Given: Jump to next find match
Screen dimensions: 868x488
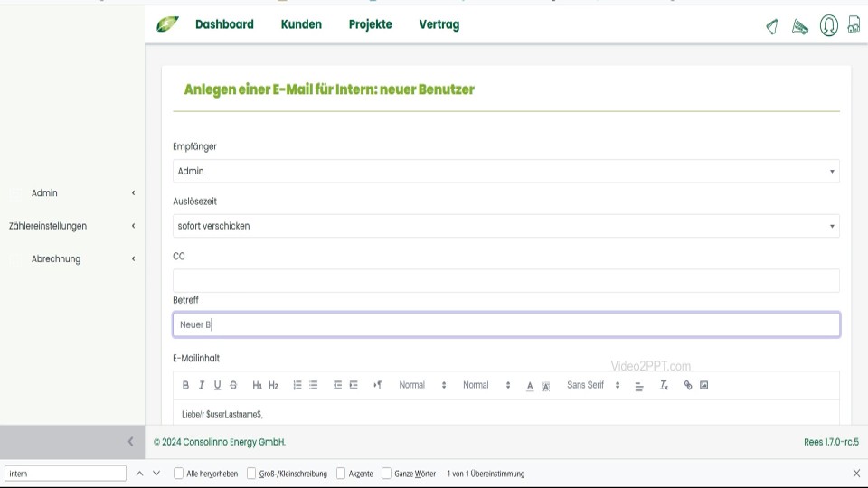Looking at the screenshot, I should pos(156,474).
